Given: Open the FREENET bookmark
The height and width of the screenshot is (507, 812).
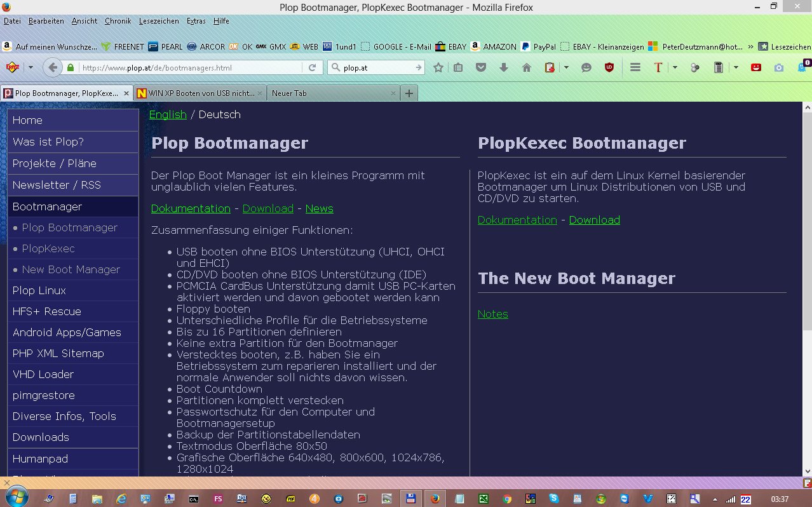Looking at the screenshot, I should pos(123,46).
